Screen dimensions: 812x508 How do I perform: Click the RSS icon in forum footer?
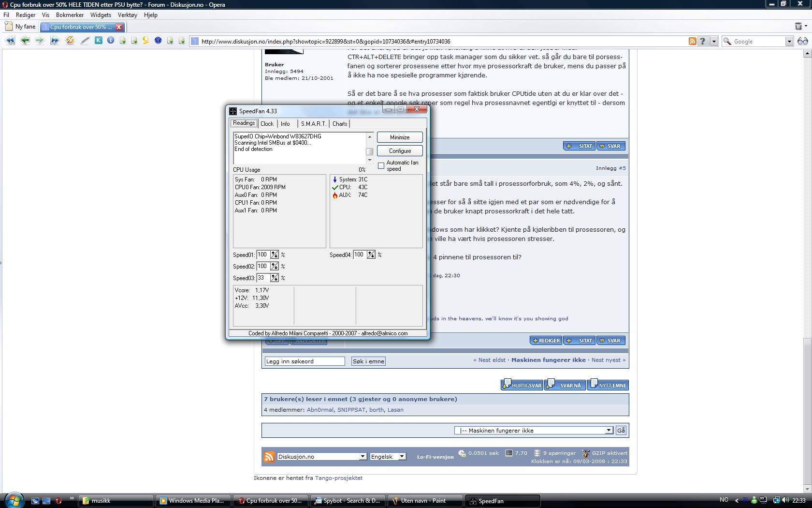(269, 456)
